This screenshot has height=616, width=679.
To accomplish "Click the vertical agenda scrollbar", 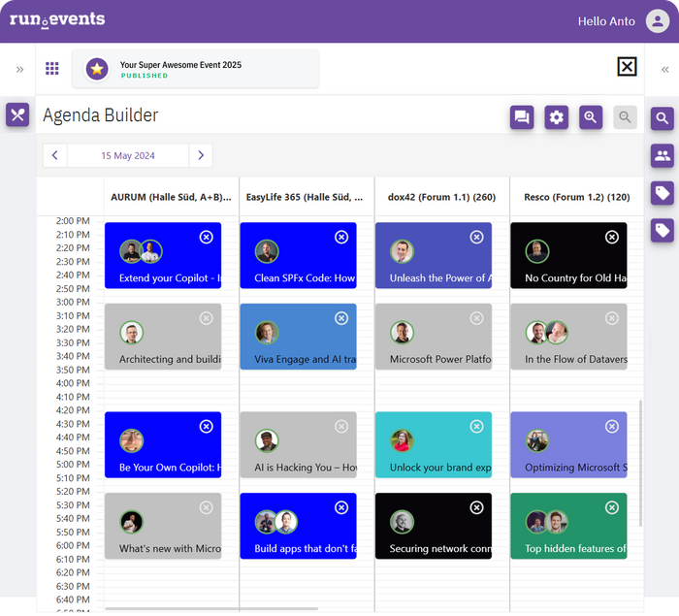I will tap(640, 463).
